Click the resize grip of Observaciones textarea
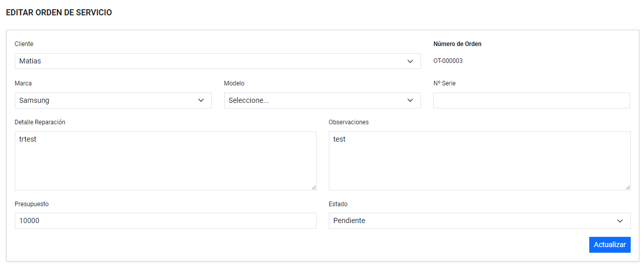Image resolution: width=644 pixels, height=265 pixels. tap(628, 187)
